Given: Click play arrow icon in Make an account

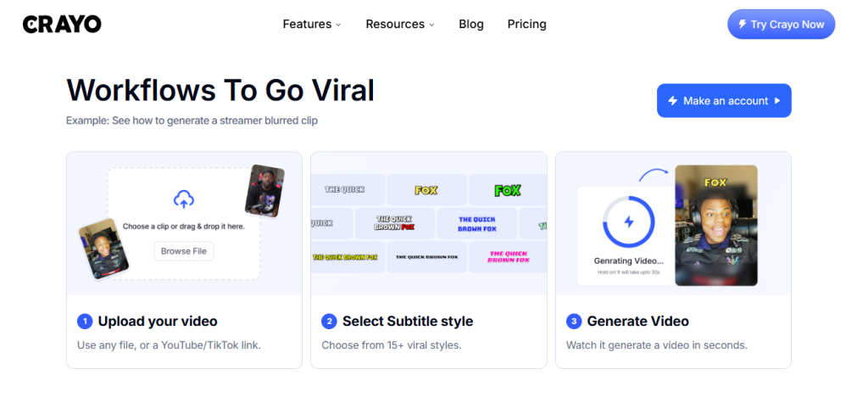Looking at the screenshot, I should 777,101.
